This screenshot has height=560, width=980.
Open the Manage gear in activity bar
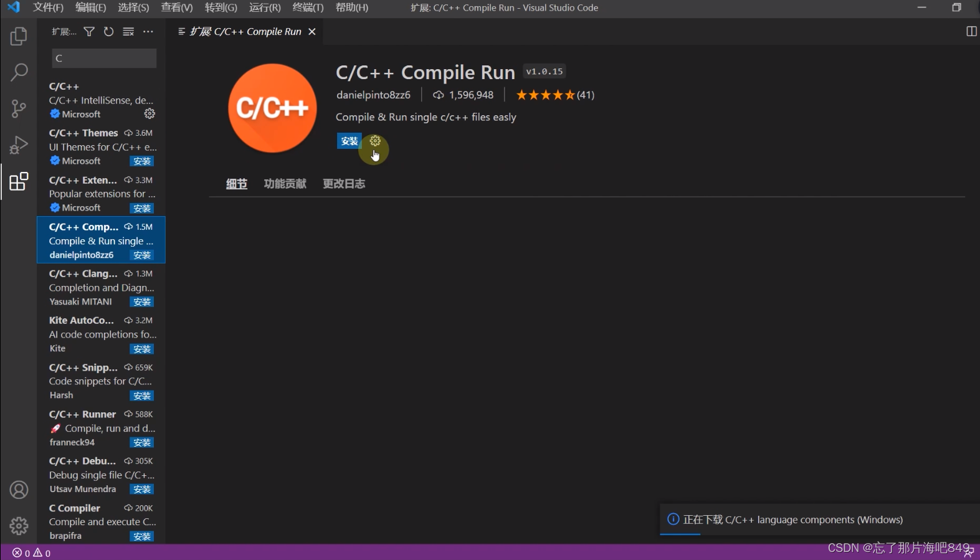19,526
